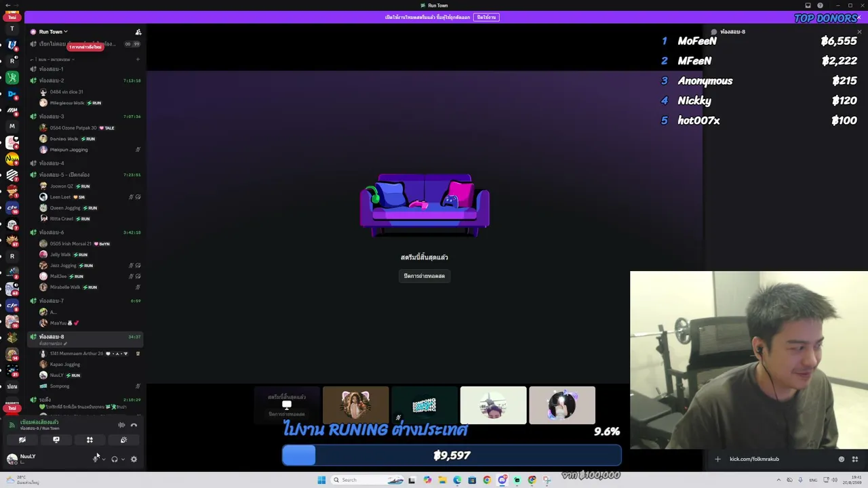Open the yellow Nuw server icon

coord(12,159)
